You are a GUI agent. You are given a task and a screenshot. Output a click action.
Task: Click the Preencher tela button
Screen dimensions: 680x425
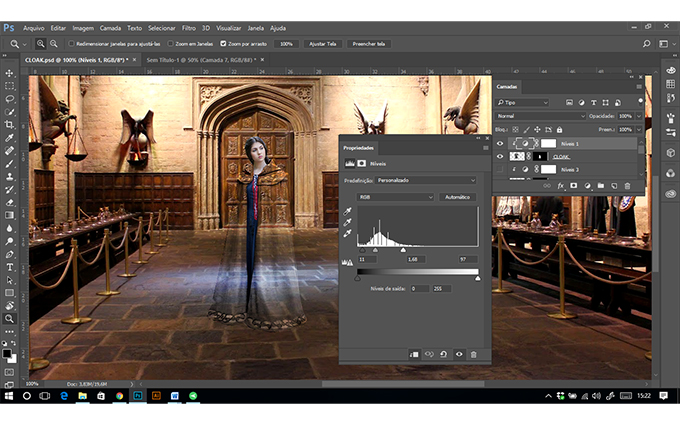coord(369,44)
